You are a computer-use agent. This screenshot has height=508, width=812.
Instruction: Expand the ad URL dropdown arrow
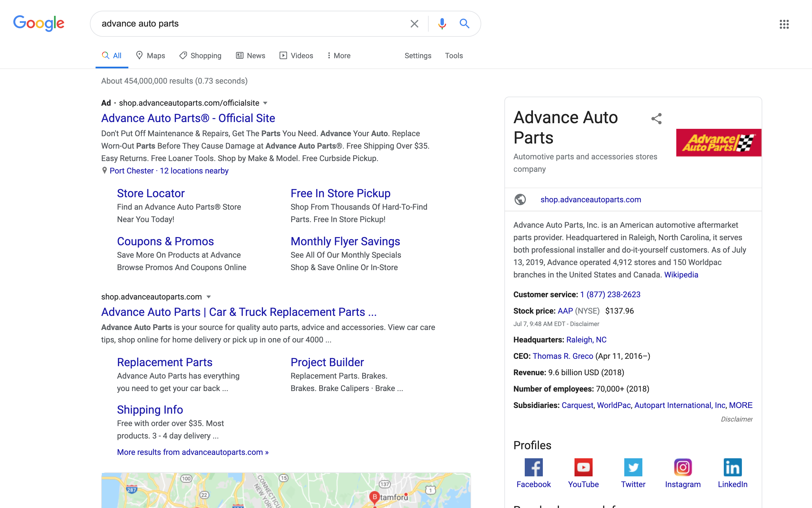pyautogui.click(x=265, y=103)
